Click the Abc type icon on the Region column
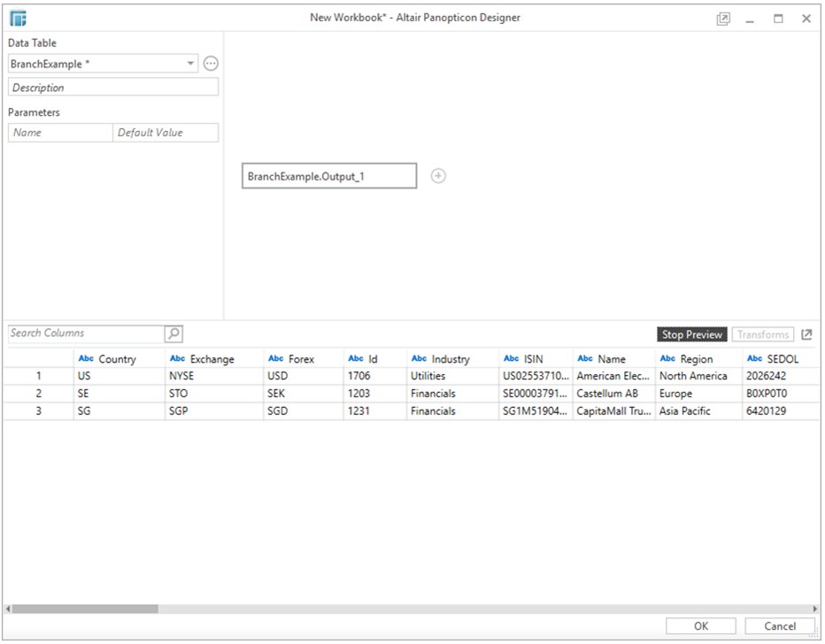This screenshot has width=825, height=644. [667, 358]
